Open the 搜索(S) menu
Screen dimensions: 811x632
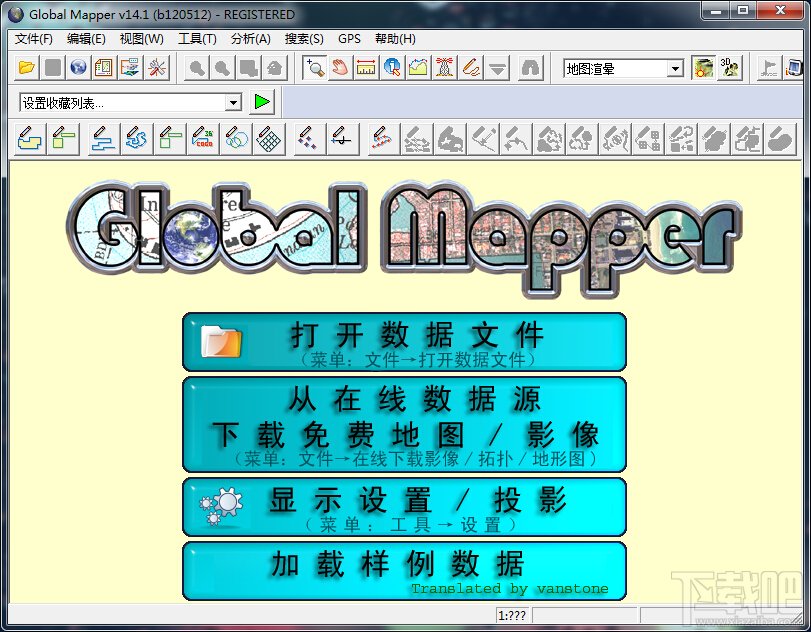(x=304, y=39)
